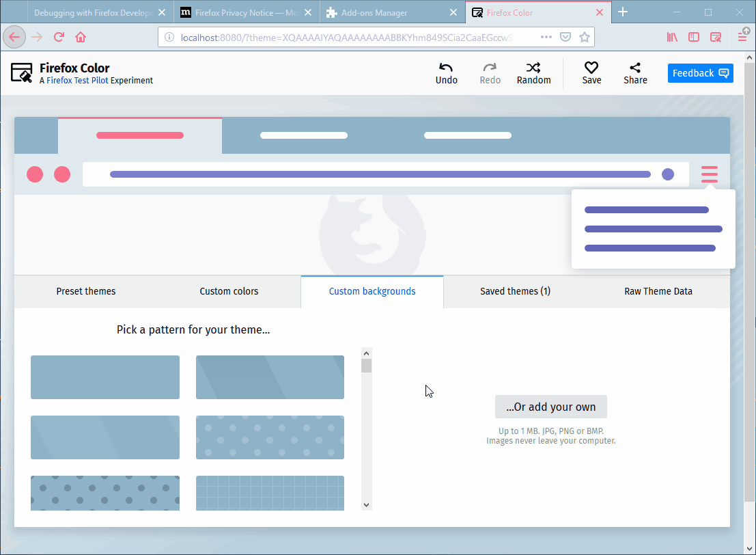Choose the plain solid background pattern
The width and height of the screenshot is (756, 555).
[105, 377]
